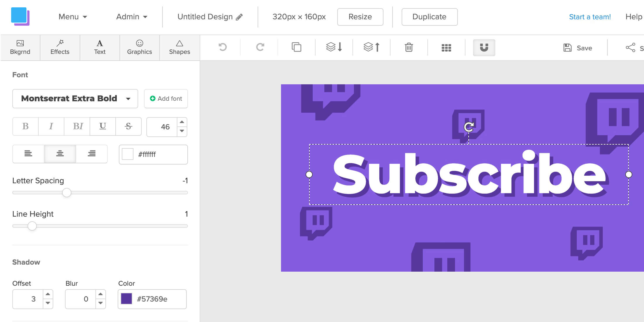Increase font size with up arrow

(182, 122)
